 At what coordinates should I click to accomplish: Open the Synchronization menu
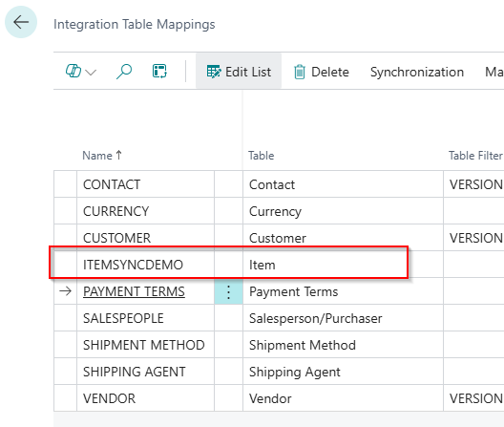pyautogui.click(x=417, y=72)
